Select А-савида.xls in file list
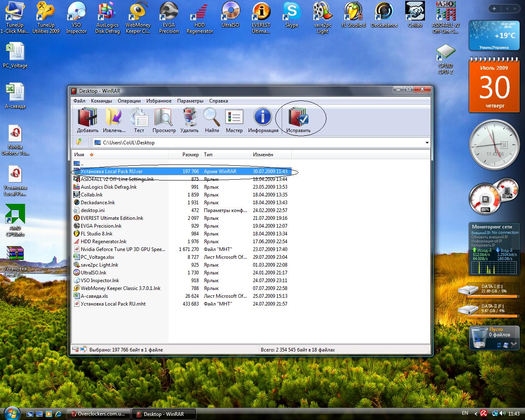Image resolution: width=525 pixels, height=420 pixels. (x=182, y=296)
